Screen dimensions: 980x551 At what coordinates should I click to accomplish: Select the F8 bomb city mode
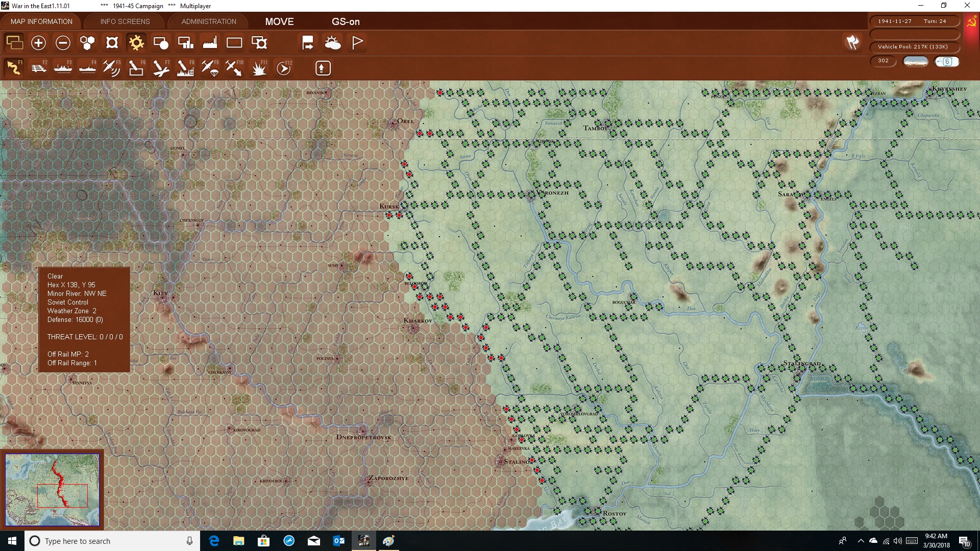(x=185, y=68)
